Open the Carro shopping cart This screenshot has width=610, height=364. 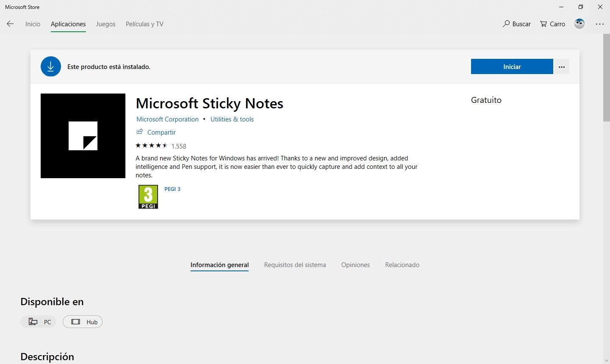coord(553,24)
